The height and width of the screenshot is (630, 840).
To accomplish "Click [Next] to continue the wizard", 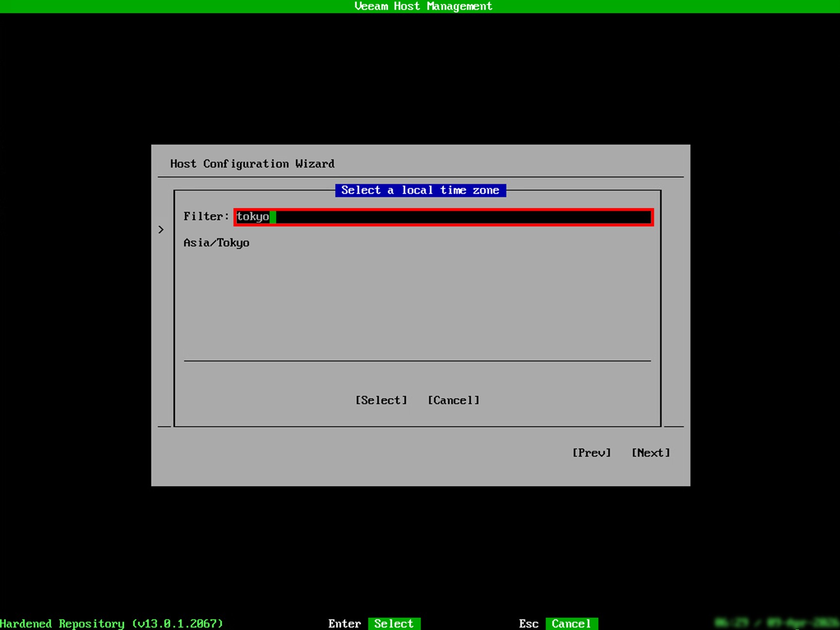I will point(650,453).
